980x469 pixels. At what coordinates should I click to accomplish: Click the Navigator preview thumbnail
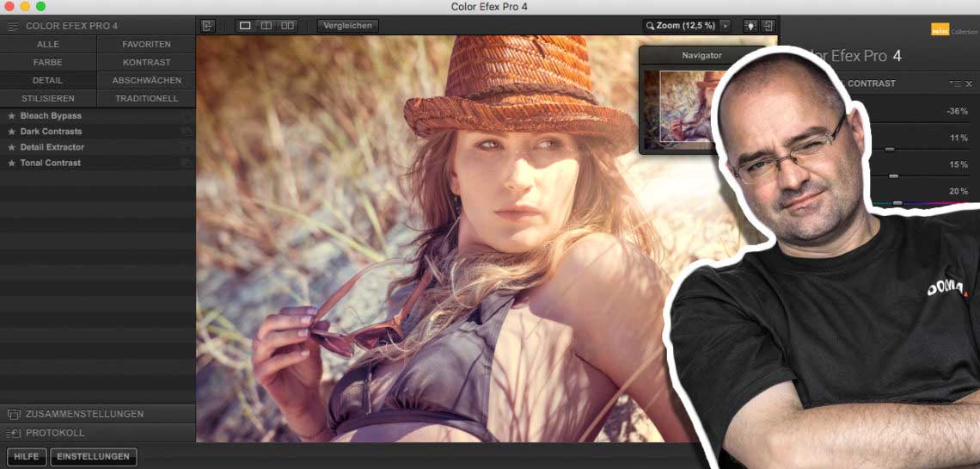pos(681,109)
